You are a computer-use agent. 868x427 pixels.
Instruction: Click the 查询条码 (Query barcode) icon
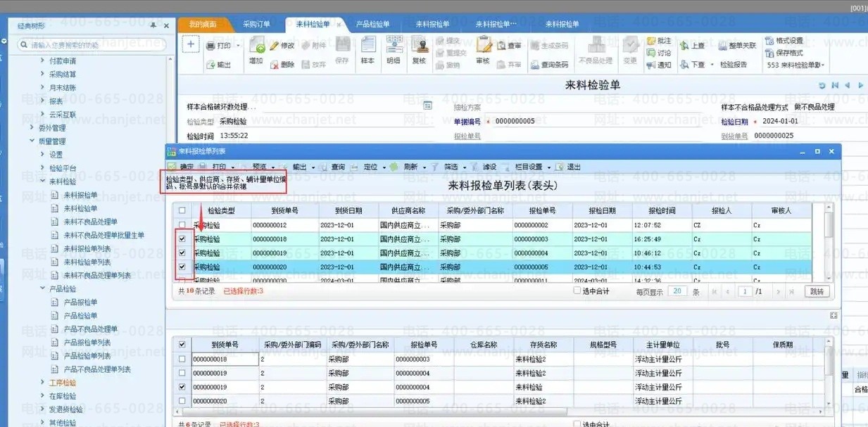click(549, 65)
